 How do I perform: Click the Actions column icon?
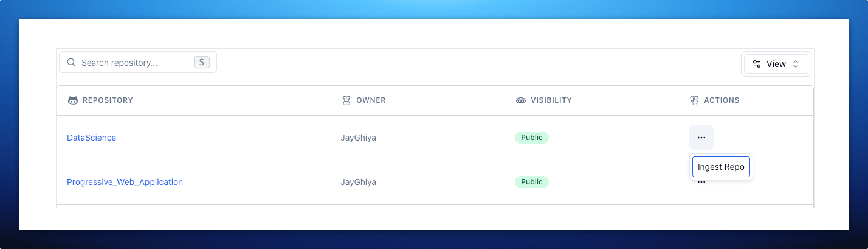[x=694, y=100]
